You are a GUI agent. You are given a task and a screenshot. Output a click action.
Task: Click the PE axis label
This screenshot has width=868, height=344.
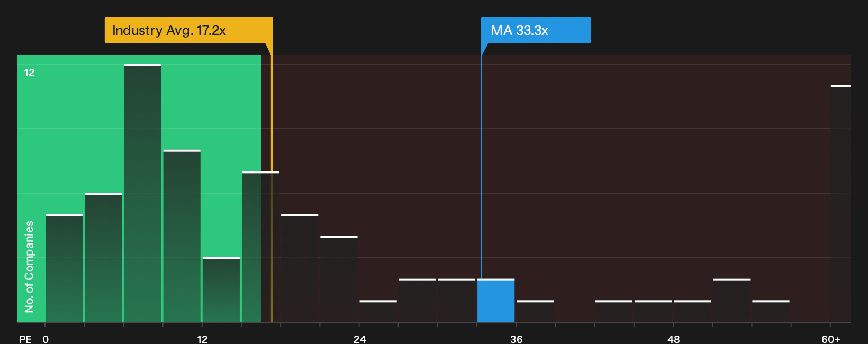25,339
